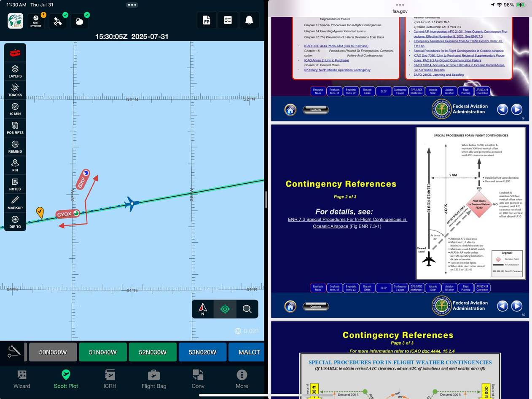This screenshot has width=532, height=399.
Task: Click the Contents button on page 9
Action: point(316,110)
